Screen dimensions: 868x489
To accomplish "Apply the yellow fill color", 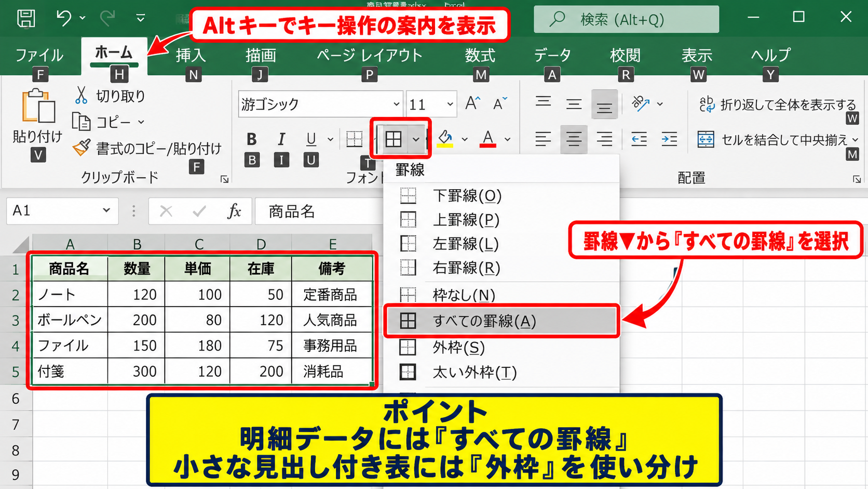I will coord(445,139).
